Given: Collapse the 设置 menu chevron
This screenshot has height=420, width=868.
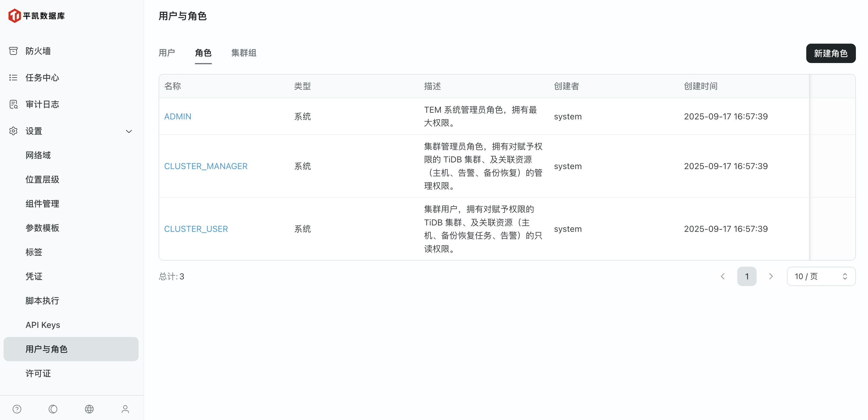Looking at the screenshot, I should tap(129, 131).
